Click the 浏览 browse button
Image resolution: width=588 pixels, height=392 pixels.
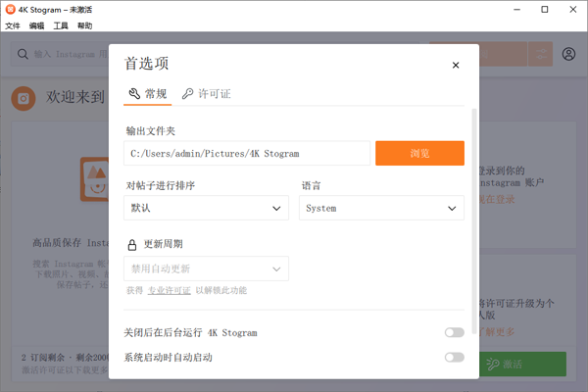pos(419,153)
